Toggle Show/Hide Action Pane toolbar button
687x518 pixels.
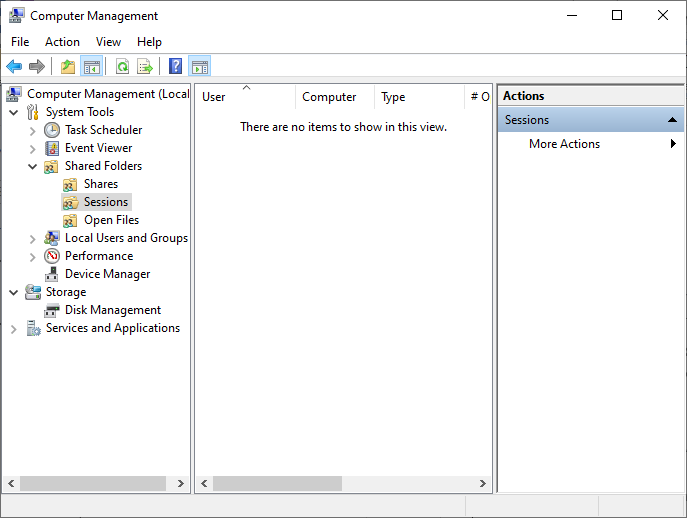point(199,67)
